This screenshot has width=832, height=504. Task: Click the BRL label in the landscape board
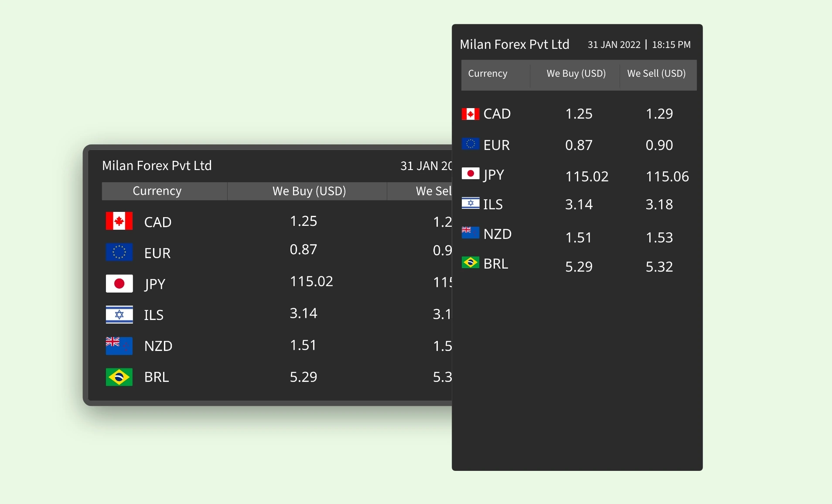coord(157,377)
